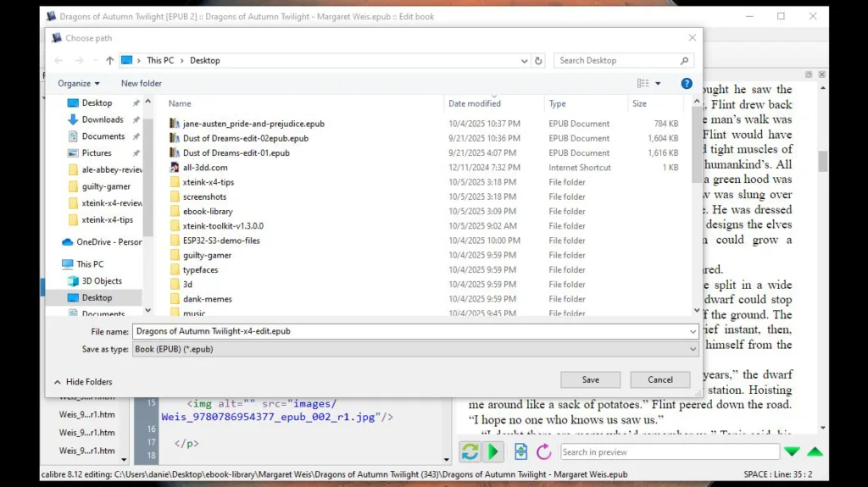Select the guilty-gamer folder in file list
868x487 pixels.
(207, 255)
